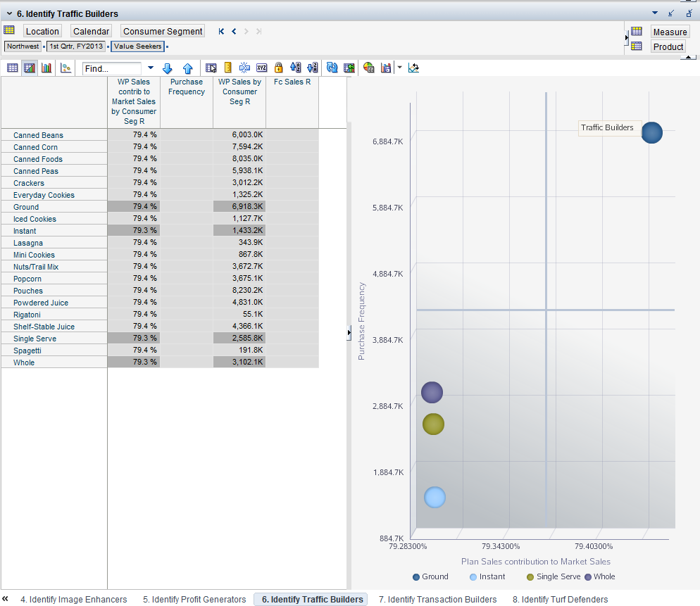Image resolution: width=700 pixels, height=606 pixels.
Task: Click the Canned Beans product row
Action: click(38, 135)
